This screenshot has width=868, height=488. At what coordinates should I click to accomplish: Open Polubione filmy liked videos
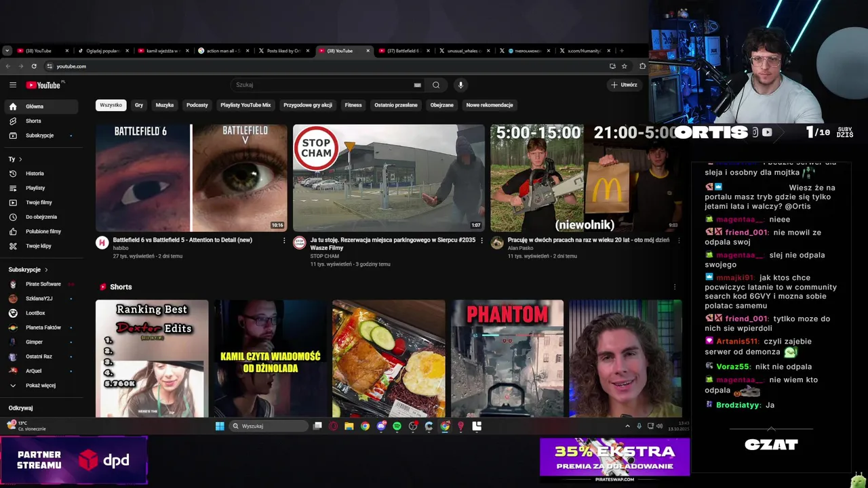(x=42, y=231)
